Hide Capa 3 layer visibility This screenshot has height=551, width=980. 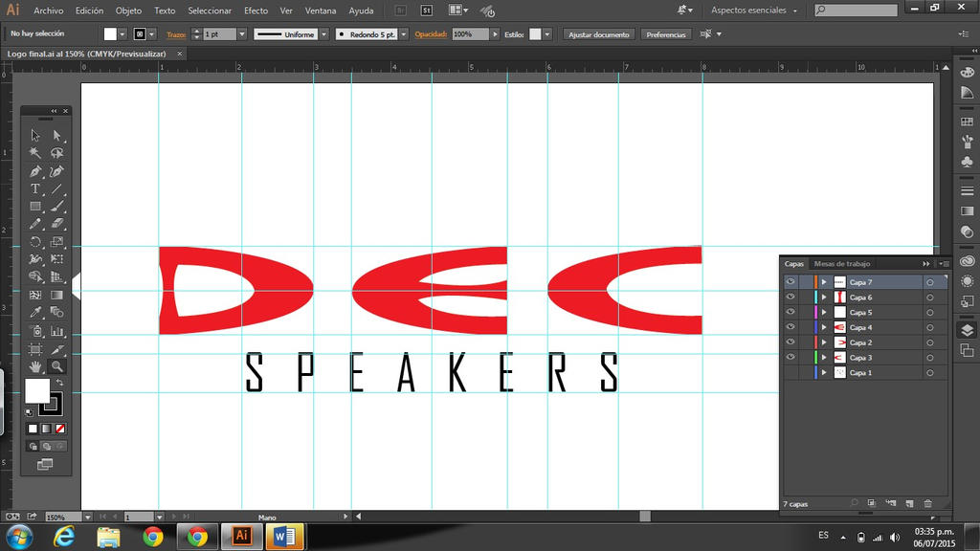point(790,357)
